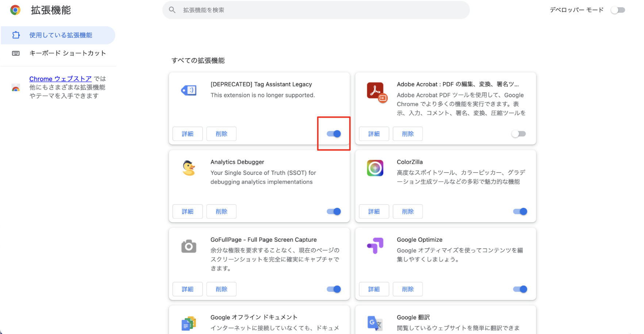Open キーボード ショートカット in sidebar
Viewport: 644px width, 334px height.
tap(58, 53)
